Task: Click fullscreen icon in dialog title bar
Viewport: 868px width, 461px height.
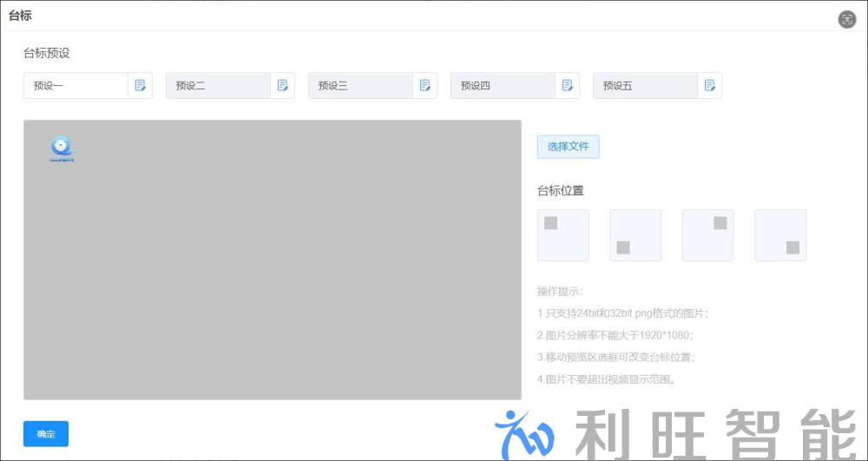Action: [847, 20]
